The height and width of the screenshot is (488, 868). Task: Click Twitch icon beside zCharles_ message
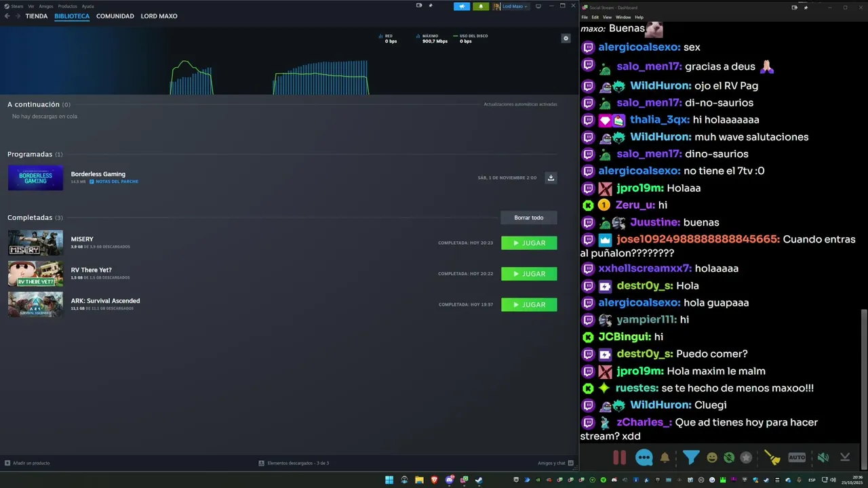(588, 422)
